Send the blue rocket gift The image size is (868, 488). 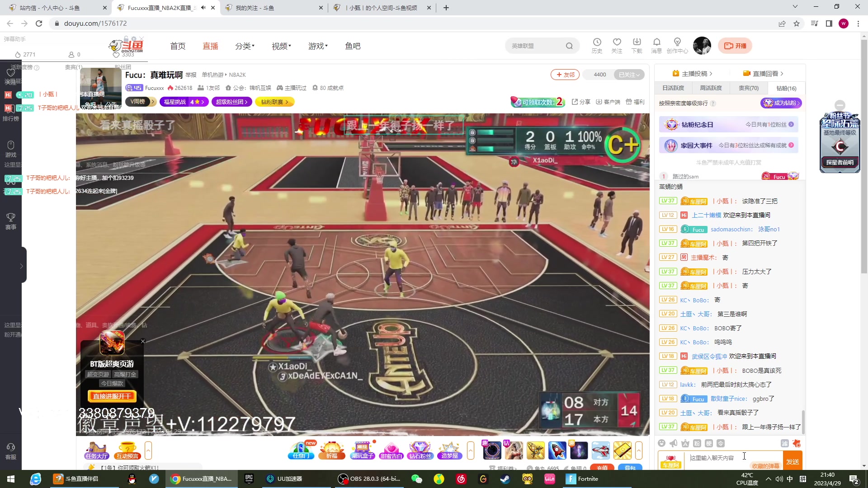557,450
